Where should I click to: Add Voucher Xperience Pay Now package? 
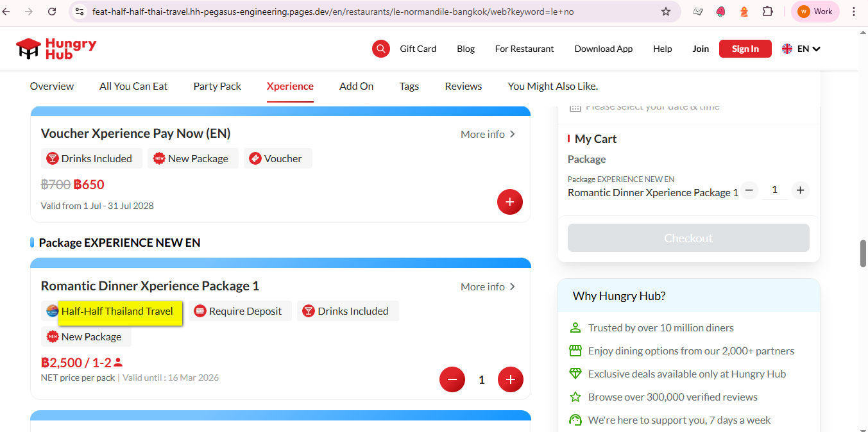click(510, 202)
